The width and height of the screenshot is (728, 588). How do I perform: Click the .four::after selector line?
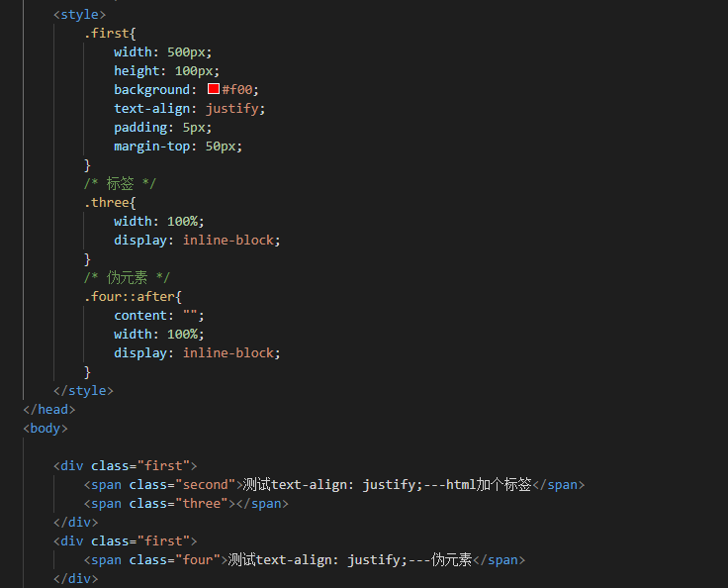[133, 297]
